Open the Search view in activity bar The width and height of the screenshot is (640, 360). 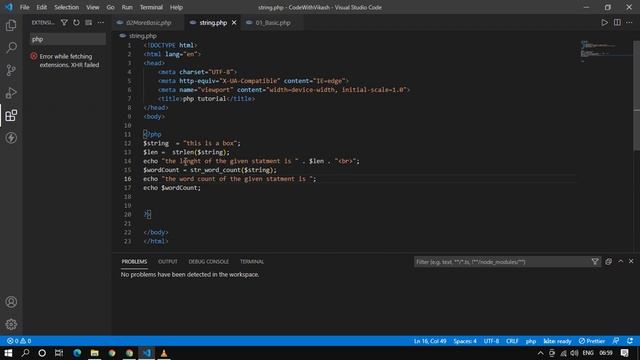pos(11,48)
